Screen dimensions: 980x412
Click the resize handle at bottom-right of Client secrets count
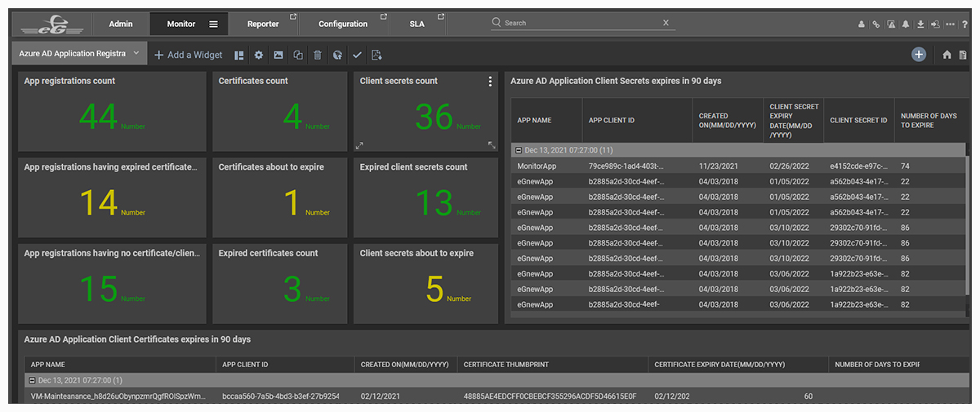492,145
